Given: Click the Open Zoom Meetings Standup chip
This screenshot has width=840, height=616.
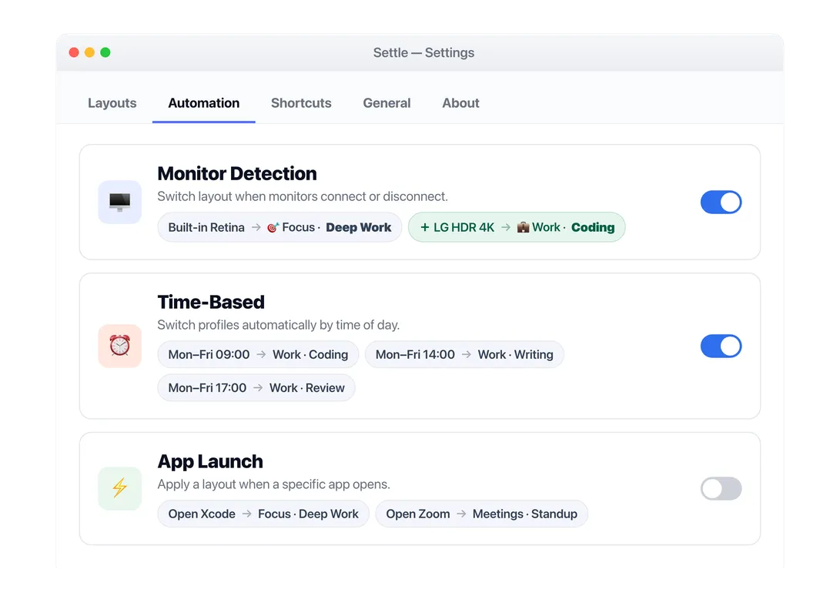Looking at the screenshot, I should pos(482,514).
